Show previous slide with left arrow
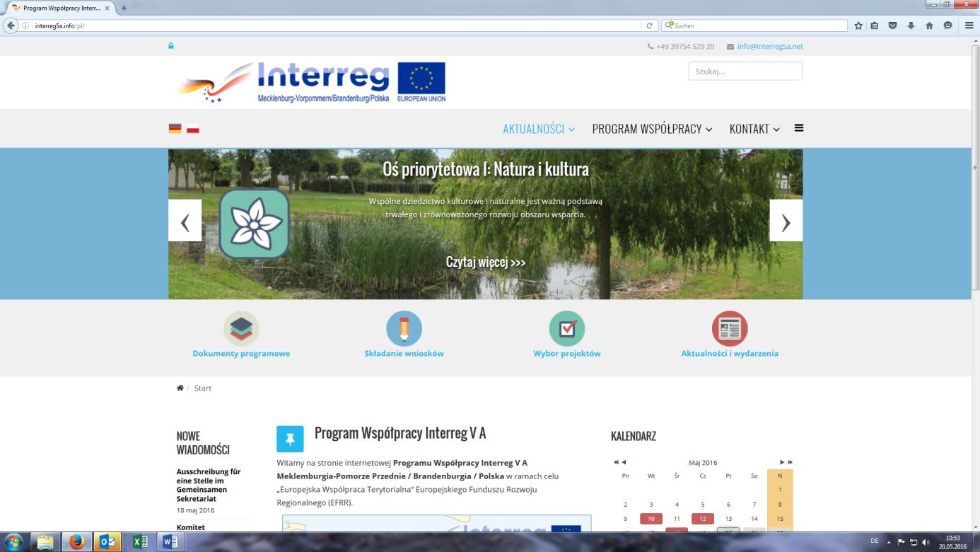This screenshot has width=980, height=552. pyautogui.click(x=185, y=220)
